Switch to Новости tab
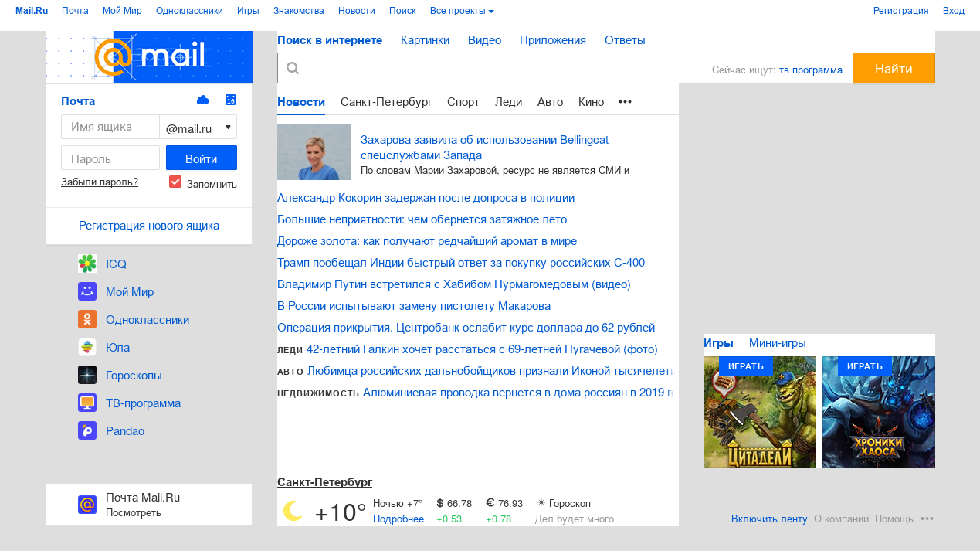The height and width of the screenshot is (551, 980). click(301, 101)
